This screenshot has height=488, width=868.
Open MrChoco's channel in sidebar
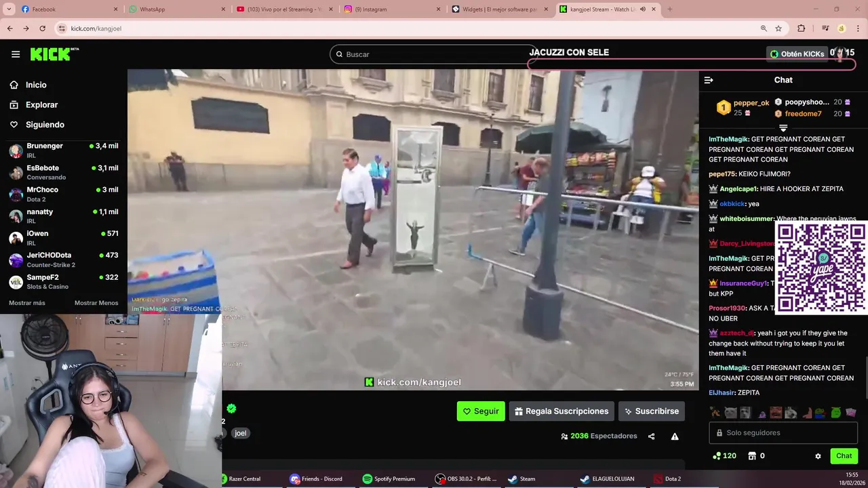(64, 194)
